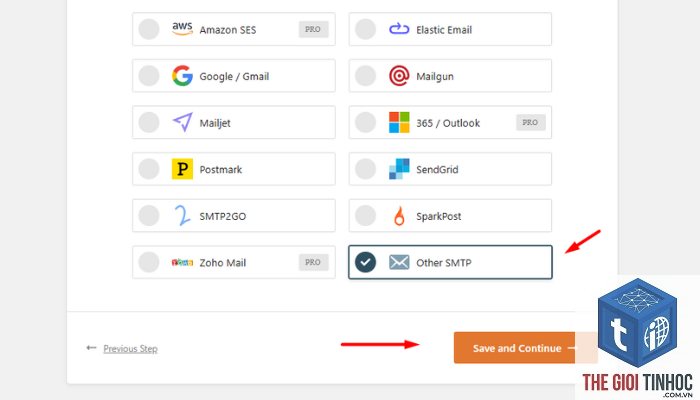Select the SMTP2GO radio button
The image size is (700, 400).
149,216
